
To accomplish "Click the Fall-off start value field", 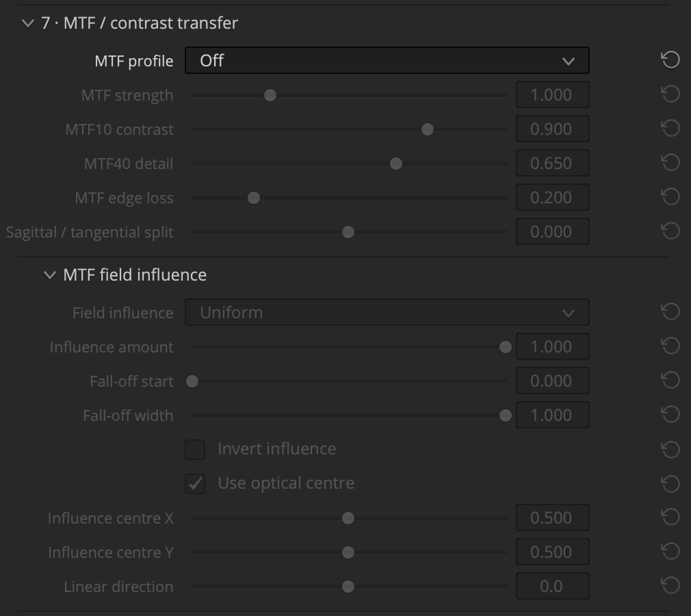I will (x=553, y=381).
